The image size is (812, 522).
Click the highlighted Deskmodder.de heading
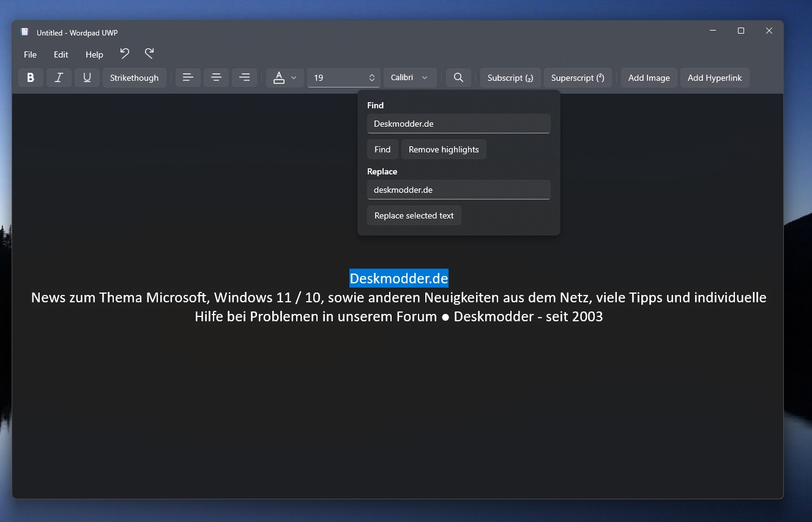[x=399, y=278]
